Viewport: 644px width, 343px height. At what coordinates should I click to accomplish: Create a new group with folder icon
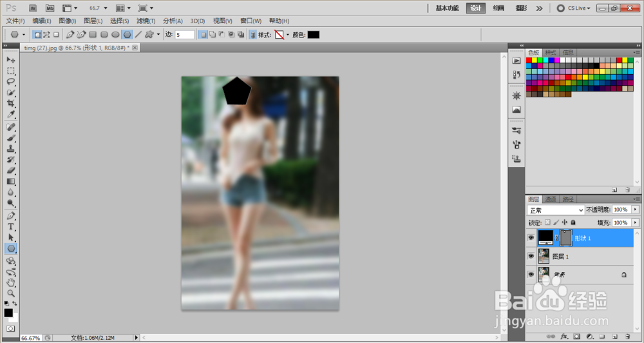[x=601, y=337]
